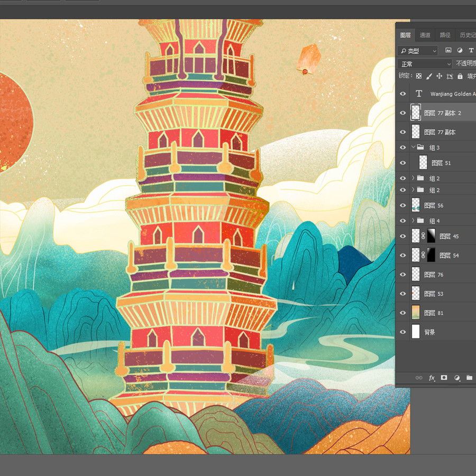Select the layer mask thumbnail of 图层 45
Image resolution: width=476 pixels, height=476 pixels.
click(x=431, y=236)
